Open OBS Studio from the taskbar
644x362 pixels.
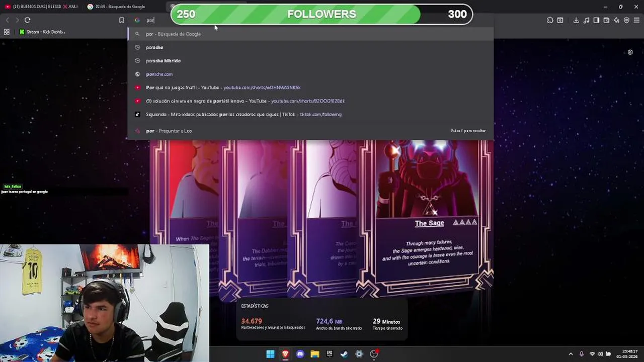pyautogui.click(x=374, y=354)
